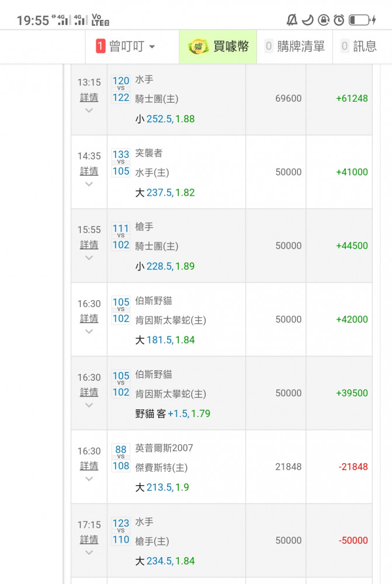Image resolution: width=392 pixels, height=584 pixels.
Task: Click the 野貓 客 +1.5 bet text
Action: click(172, 413)
